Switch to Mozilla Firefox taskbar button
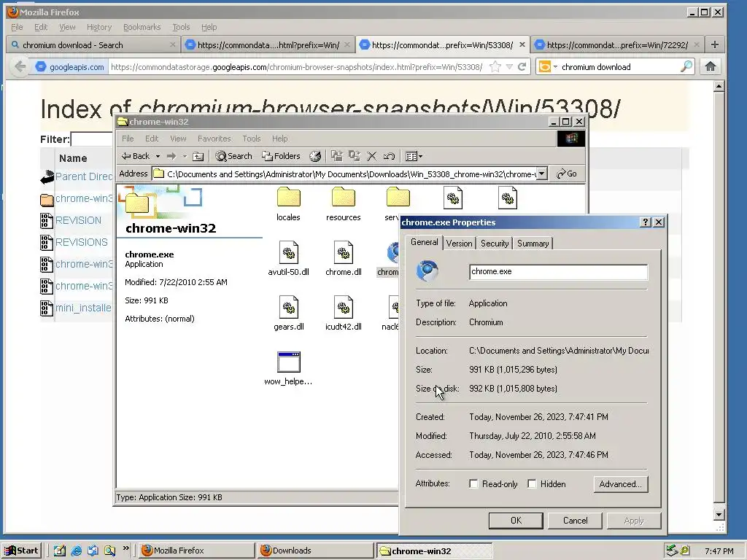This screenshot has height=560, width=747. coord(196,551)
